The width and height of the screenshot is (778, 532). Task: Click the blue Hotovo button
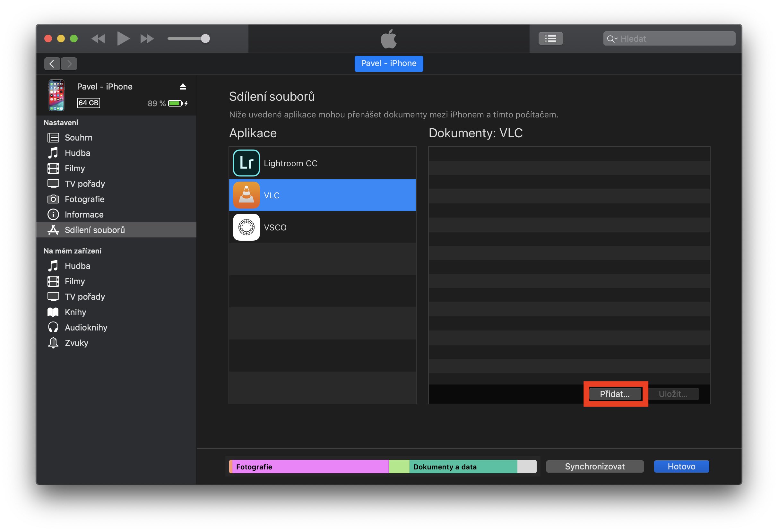click(x=681, y=467)
